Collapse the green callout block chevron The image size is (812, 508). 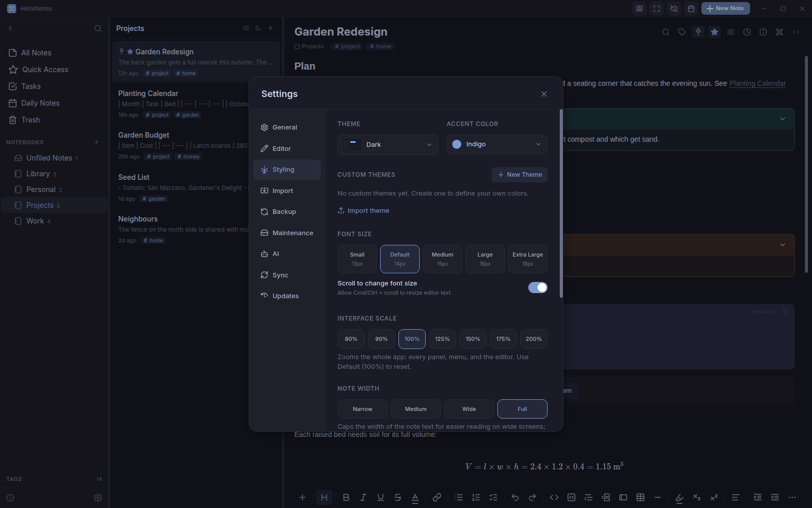point(783,119)
